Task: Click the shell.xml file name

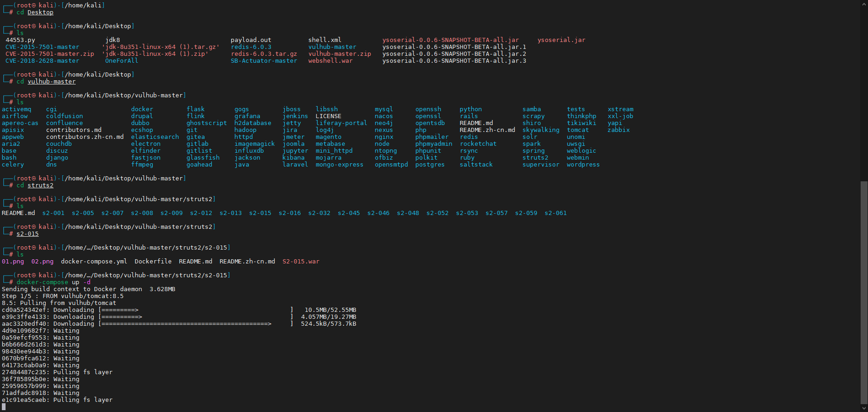Action: tap(325, 40)
